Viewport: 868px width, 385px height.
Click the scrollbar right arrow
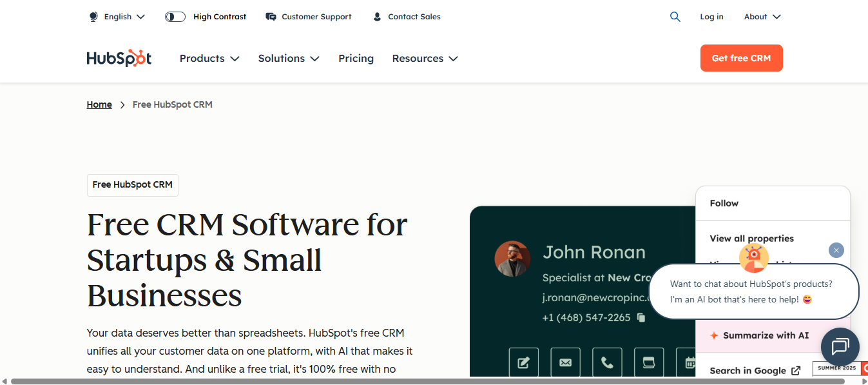coord(864,382)
